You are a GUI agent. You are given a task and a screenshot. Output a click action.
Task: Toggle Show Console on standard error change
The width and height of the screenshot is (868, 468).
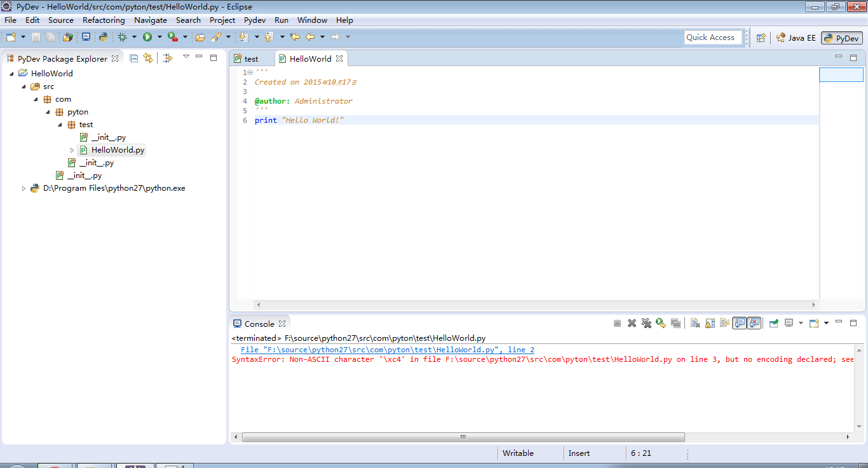pyautogui.click(x=754, y=323)
